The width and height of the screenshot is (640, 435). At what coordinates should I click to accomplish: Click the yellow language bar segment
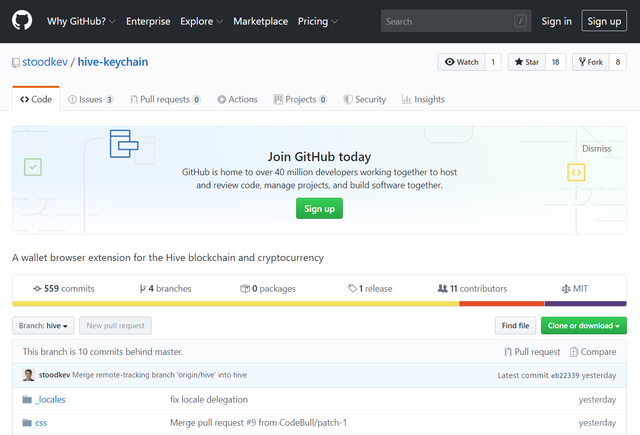(236, 304)
